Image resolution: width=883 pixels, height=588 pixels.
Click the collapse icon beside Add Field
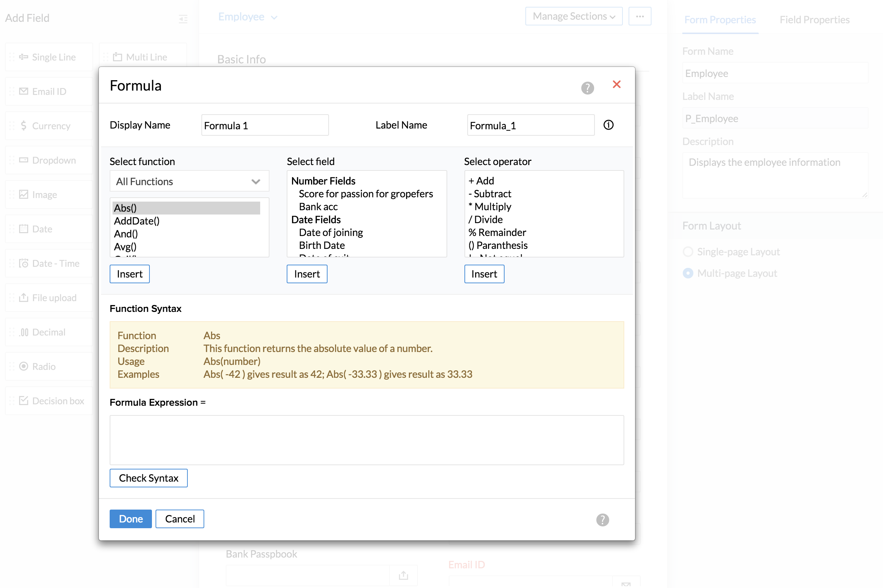click(x=183, y=18)
